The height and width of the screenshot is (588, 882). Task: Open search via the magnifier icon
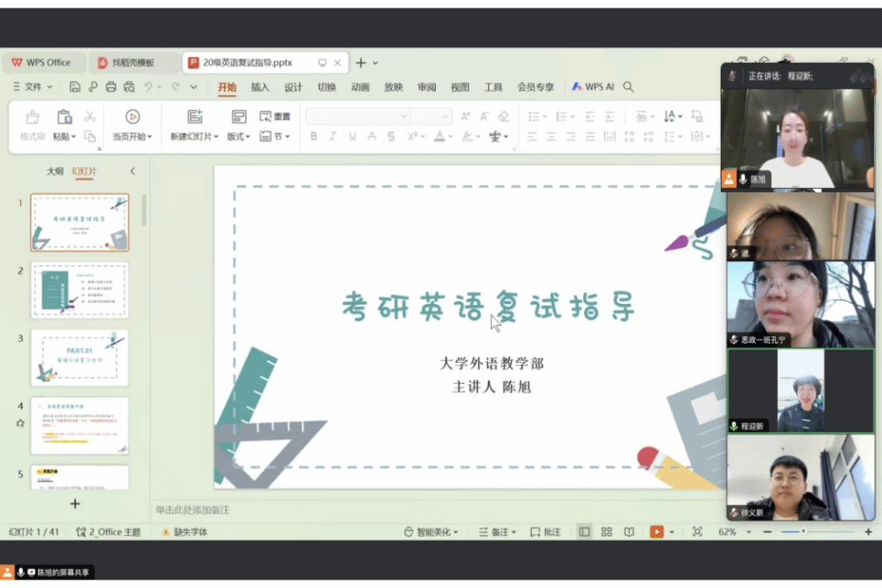point(628,87)
